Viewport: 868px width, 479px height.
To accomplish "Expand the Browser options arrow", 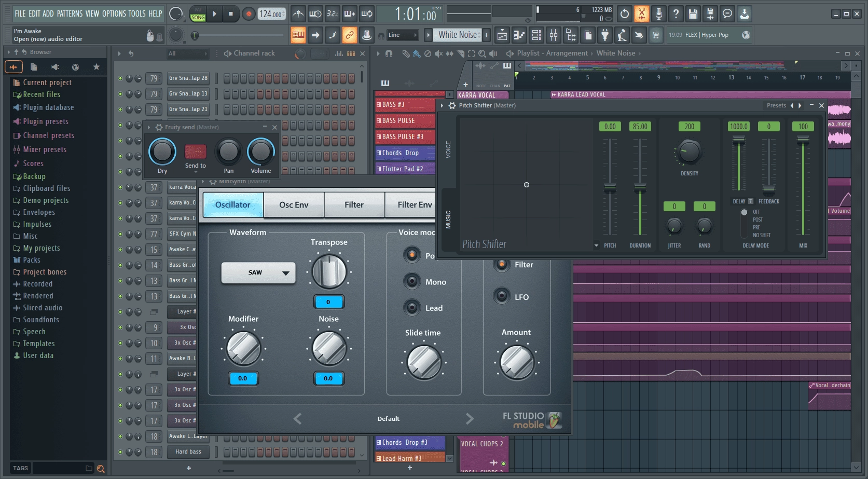I will [x=8, y=52].
